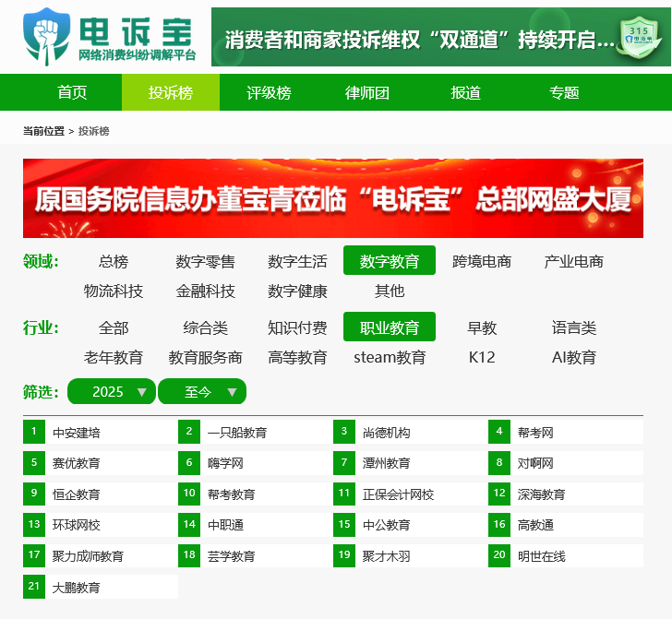The width and height of the screenshot is (672, 619).
Task: Select the 物流科技 domain filter
Action: pyautogui.click(x=114, y=291)
